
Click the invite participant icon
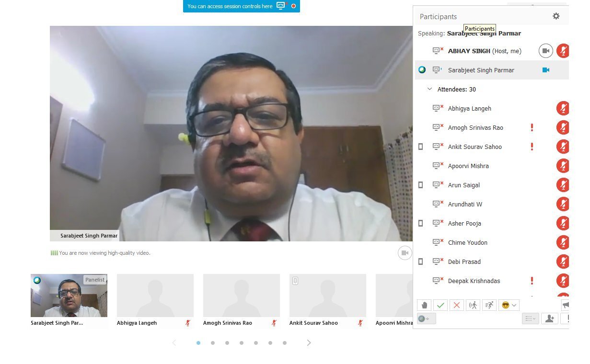549,318
